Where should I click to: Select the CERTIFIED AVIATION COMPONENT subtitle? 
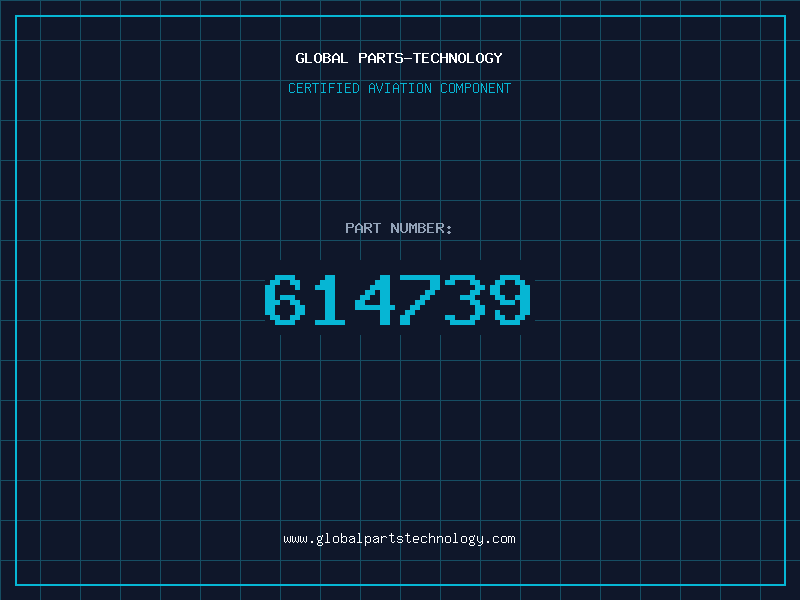[x=399, y=88]
